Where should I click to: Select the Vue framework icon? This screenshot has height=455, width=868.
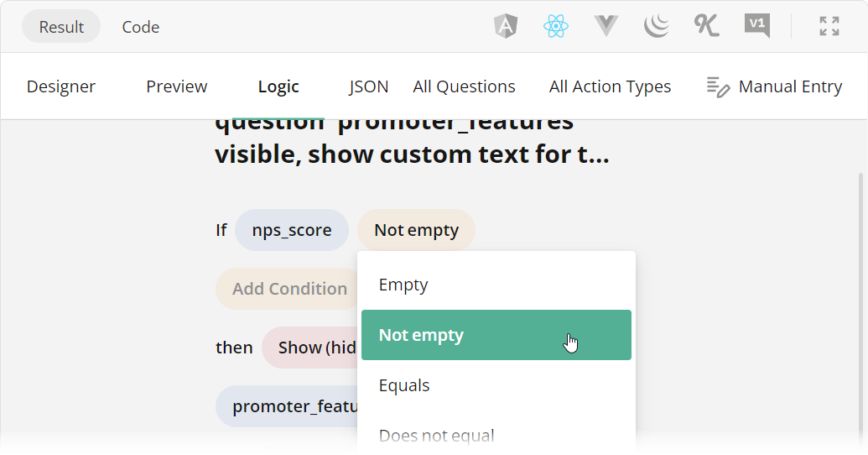[606, 26]
